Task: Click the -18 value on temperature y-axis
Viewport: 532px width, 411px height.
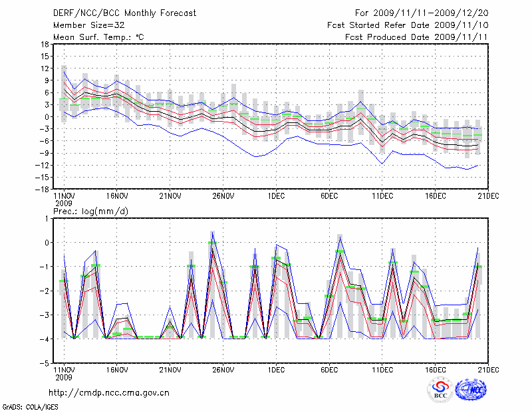Action: coord(42,189)
